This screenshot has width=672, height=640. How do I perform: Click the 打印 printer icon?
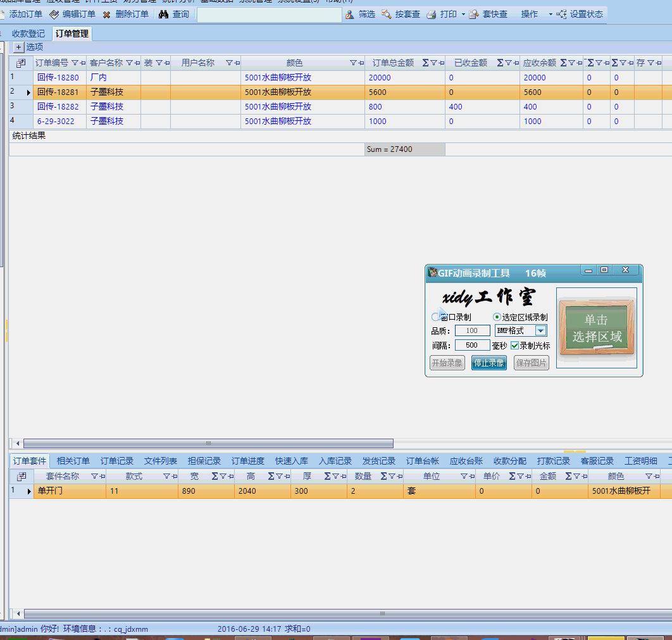tap(432, 14)
